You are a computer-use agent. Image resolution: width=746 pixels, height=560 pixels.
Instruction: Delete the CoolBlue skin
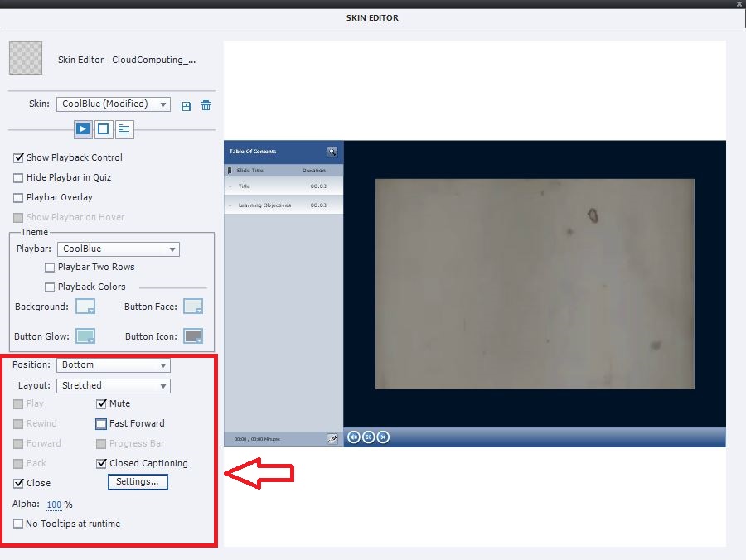pos(205,105)
